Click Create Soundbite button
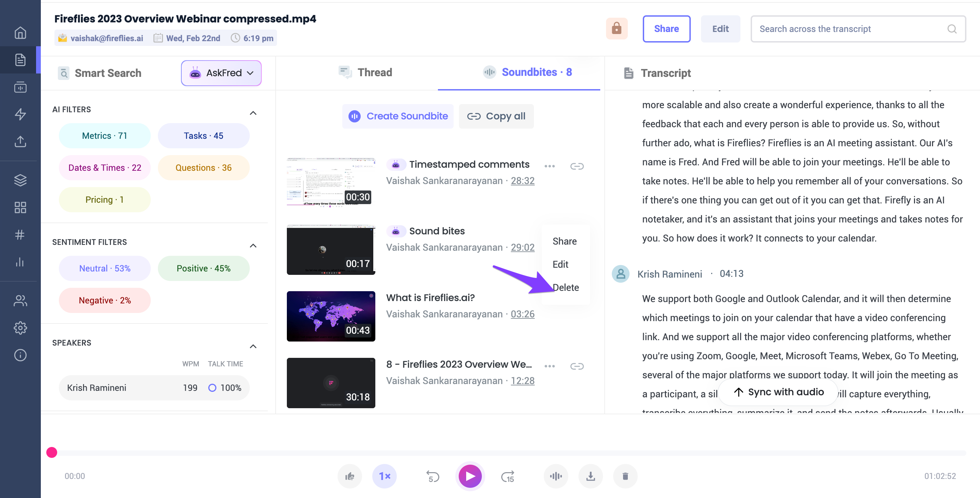Image resolution: width=980 pixels, height=498 pixels. pyautogui.click(x=398, y=116)
